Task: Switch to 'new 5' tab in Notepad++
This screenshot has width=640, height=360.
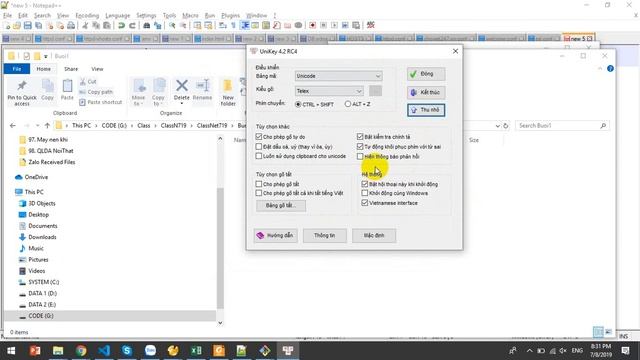Action: tap(578, 38)
